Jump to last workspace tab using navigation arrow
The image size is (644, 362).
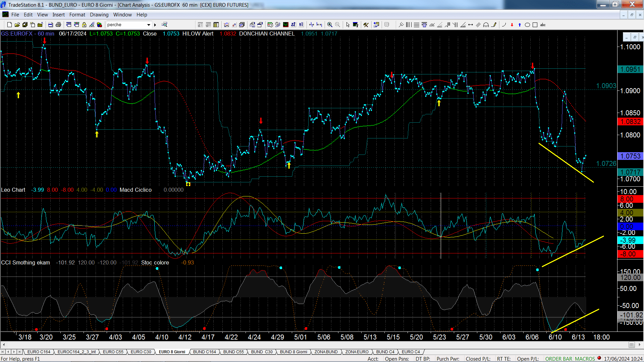19,352
